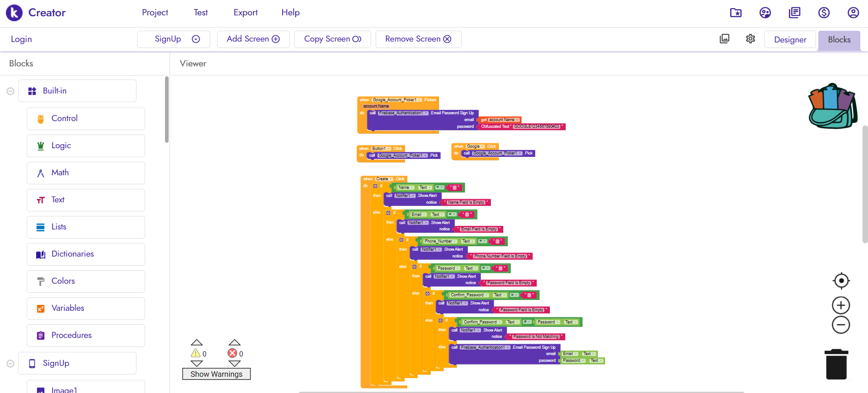The image size is (868, 393).
Task: Open Create dropdown in when Create.Click block
Action: (384, 179)
